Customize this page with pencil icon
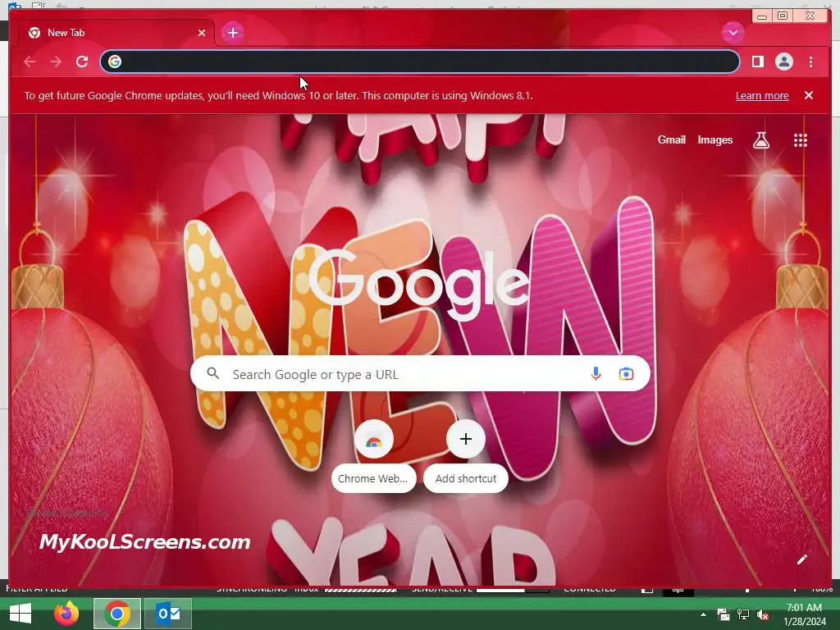 pos(801,559)
